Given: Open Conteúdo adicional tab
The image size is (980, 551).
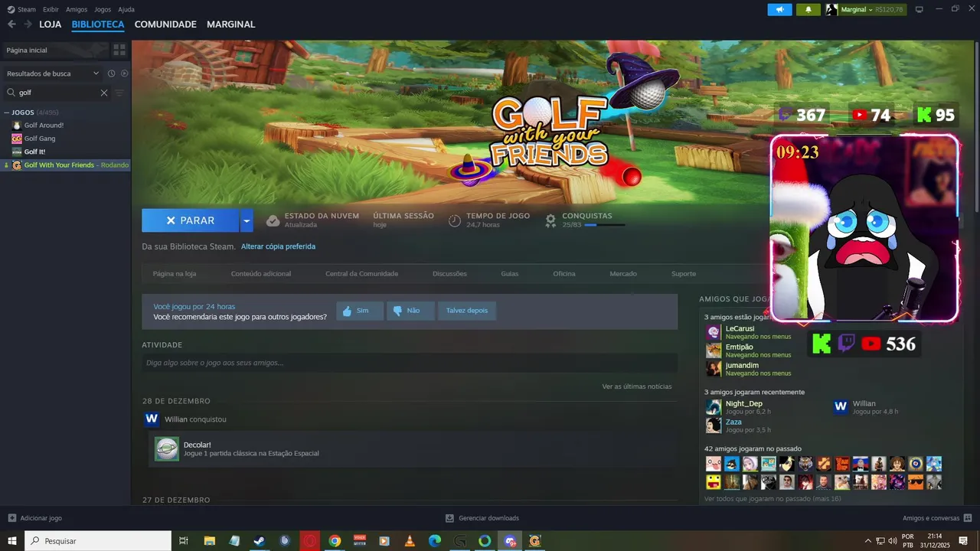Looking at the screenshot, I should point(261,274).
